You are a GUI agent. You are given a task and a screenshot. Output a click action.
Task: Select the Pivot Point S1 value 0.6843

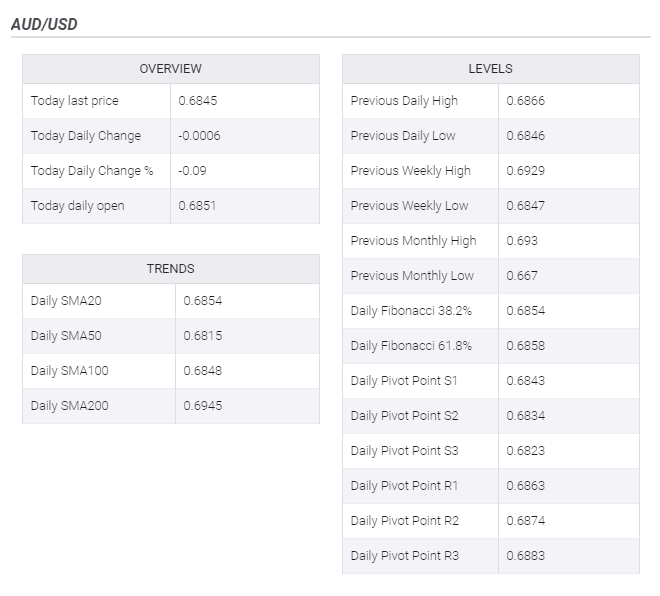tap(526, 380)
